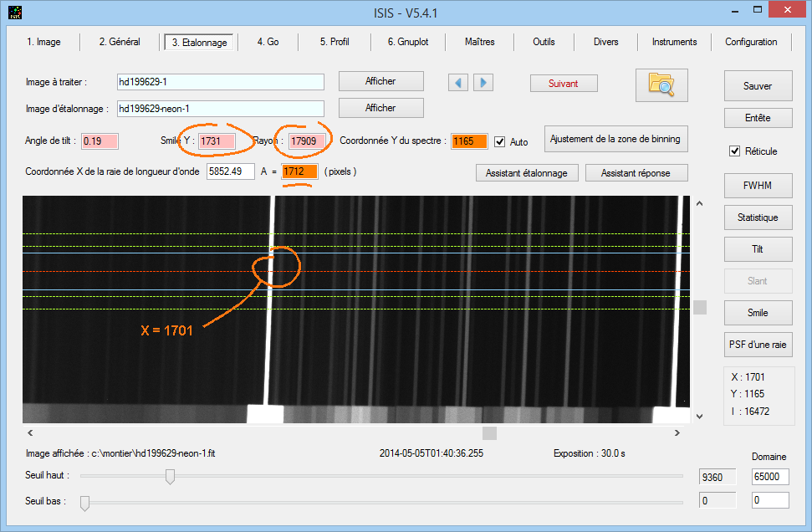Open the 4. Go tab

coord(268,42)
